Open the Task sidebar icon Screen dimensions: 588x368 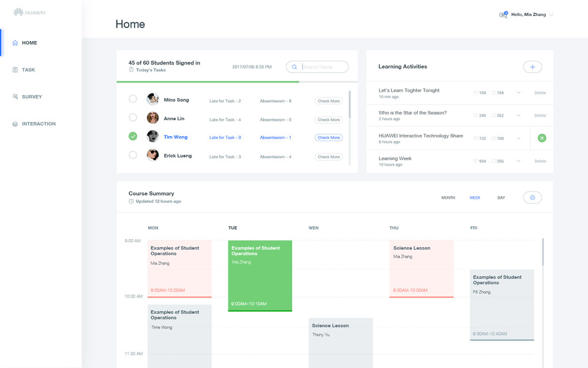[15, 70]
